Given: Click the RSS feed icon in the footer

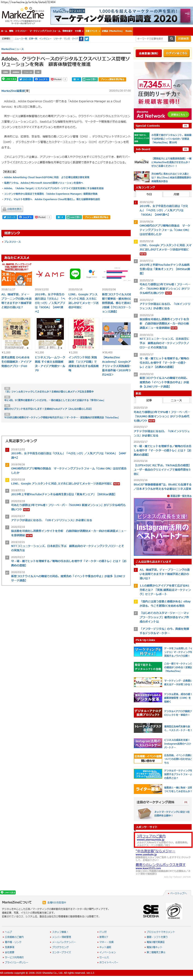Looking at the screenshot, I should point(44,902).
